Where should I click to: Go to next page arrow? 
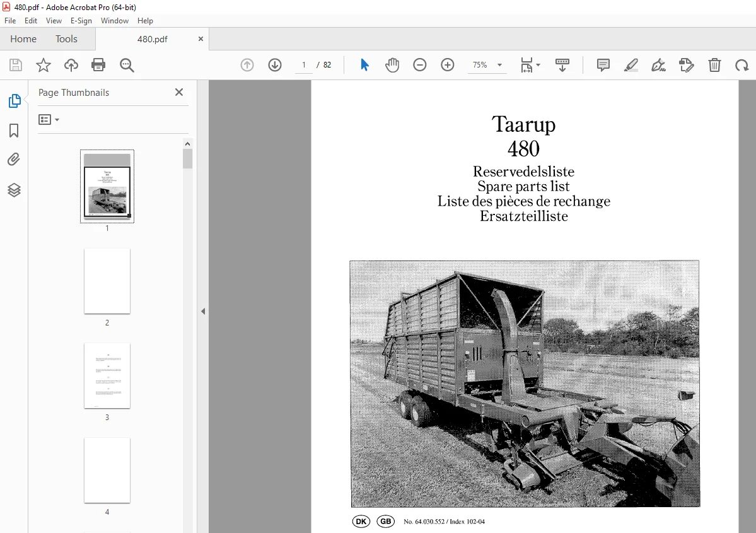[275, 64]
